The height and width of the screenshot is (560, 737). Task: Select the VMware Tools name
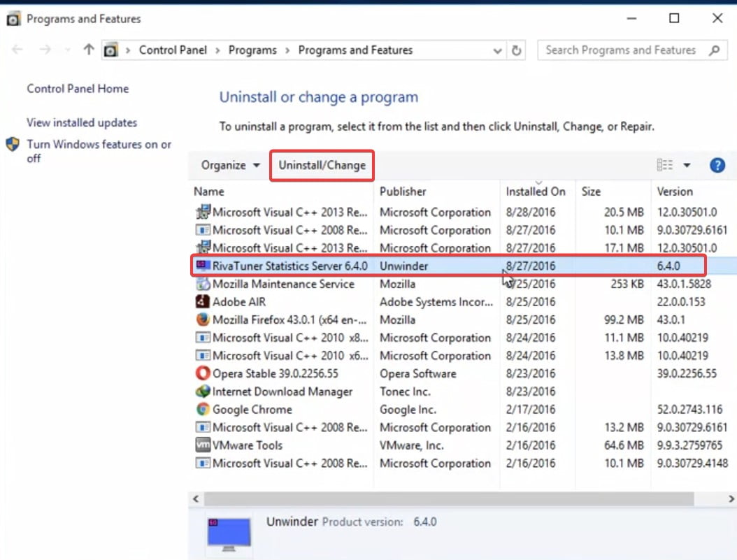tap(248, 445)
